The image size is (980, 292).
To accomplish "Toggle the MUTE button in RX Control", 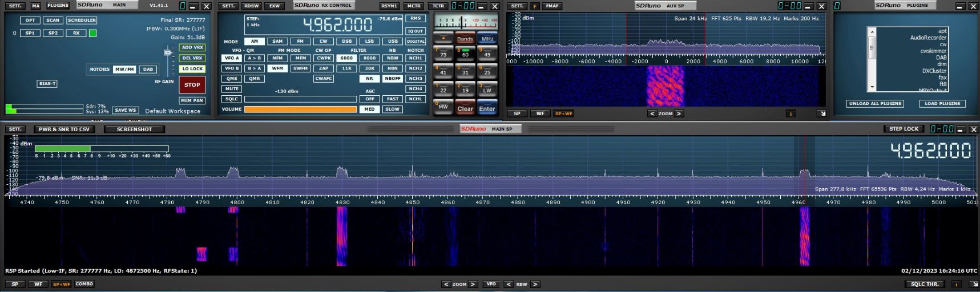I will tap(232, 89).
